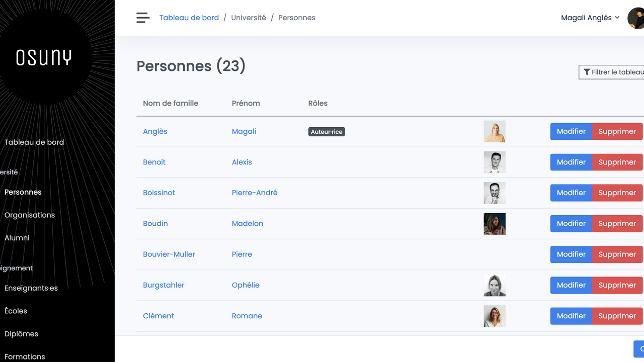Image resolution: width=644 pixels, height=362 pixels.
Task: Click the profile avatar next to Magali Anglès
Action: click(x=635, y=18)
